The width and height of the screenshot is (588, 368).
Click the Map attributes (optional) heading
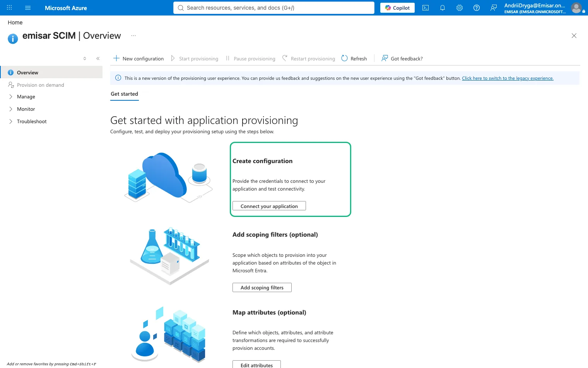269,313
